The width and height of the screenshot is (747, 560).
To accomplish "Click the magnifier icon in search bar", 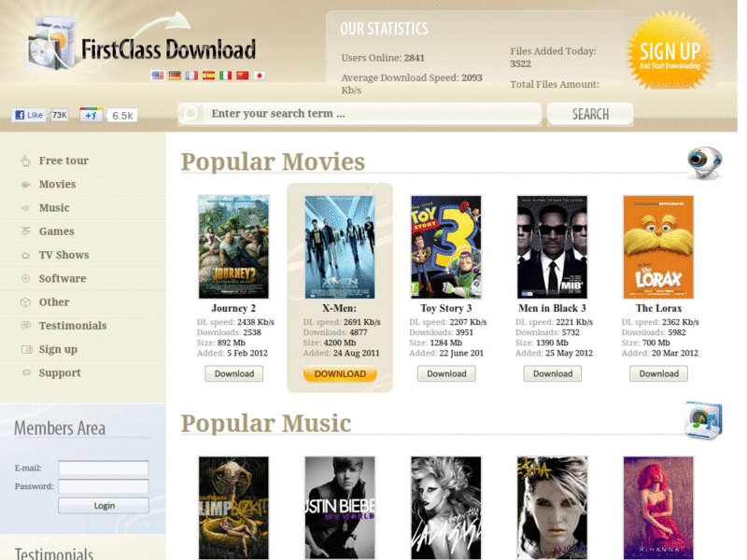I will coord(190,113).
